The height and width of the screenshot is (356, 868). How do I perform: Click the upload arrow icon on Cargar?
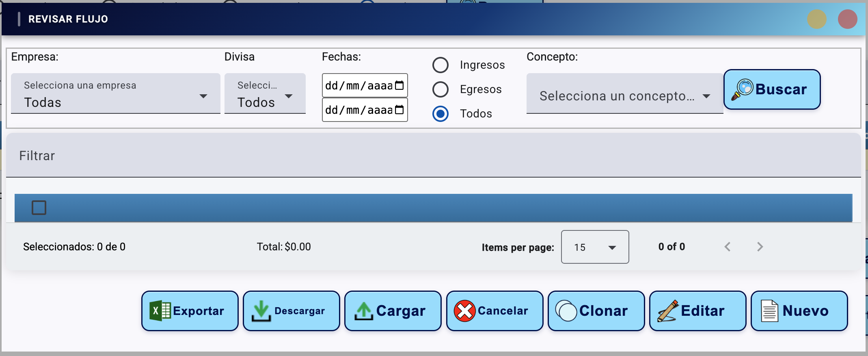point(364,311)
